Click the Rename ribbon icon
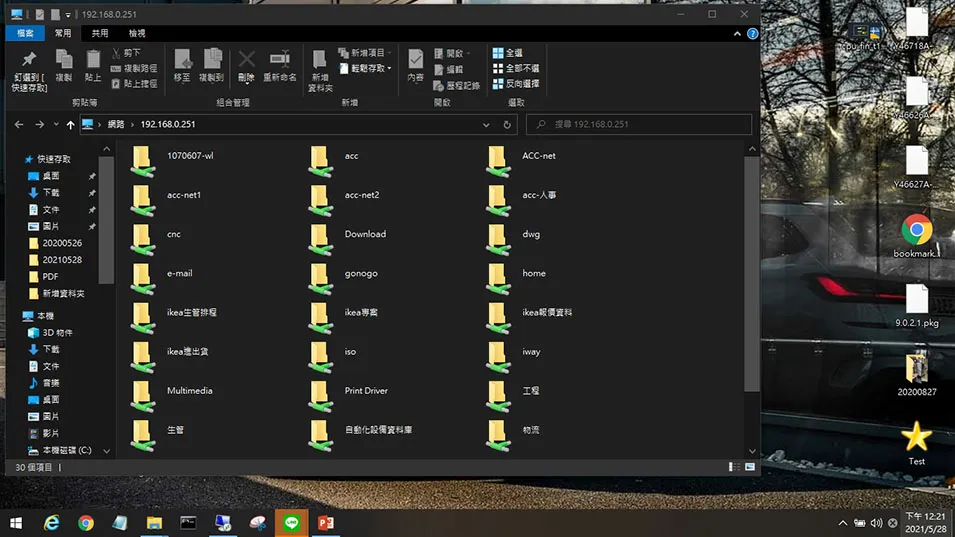 click(x=280, y=59)
